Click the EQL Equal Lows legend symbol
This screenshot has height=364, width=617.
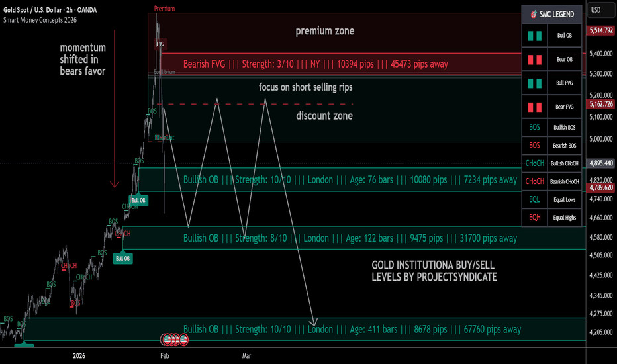click(534, 199)
